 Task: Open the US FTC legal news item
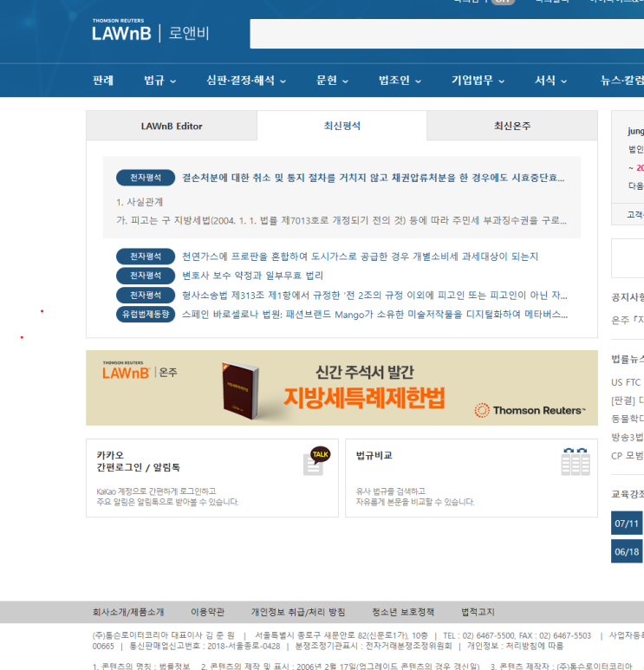627,382
